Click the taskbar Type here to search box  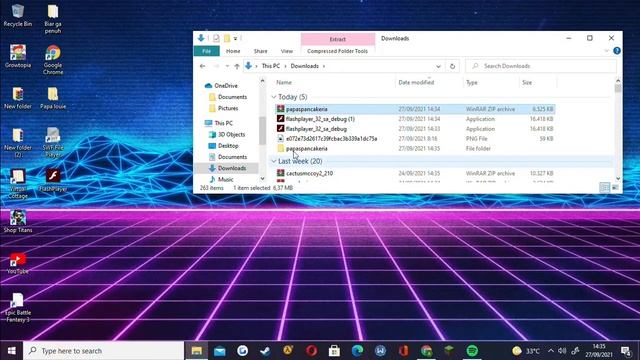tap(104, 351)
